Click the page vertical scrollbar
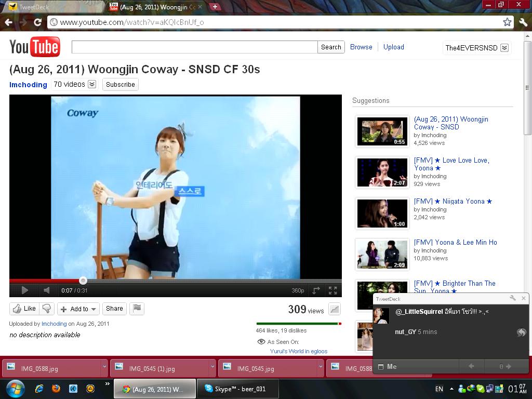Viewport: 532px width, 399px height. pos(528,88)
